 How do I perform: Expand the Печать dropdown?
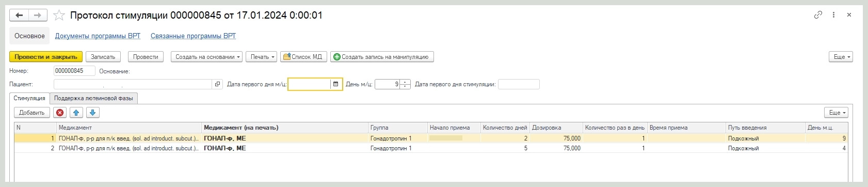point(262,57)
